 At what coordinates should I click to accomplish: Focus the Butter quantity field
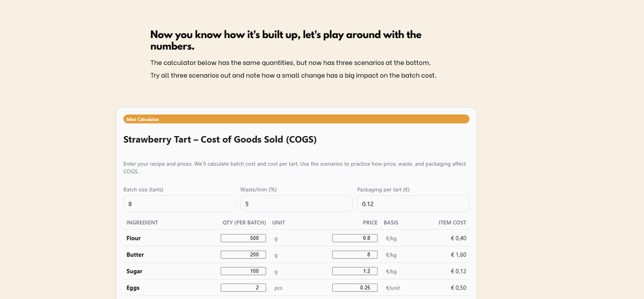243,255
